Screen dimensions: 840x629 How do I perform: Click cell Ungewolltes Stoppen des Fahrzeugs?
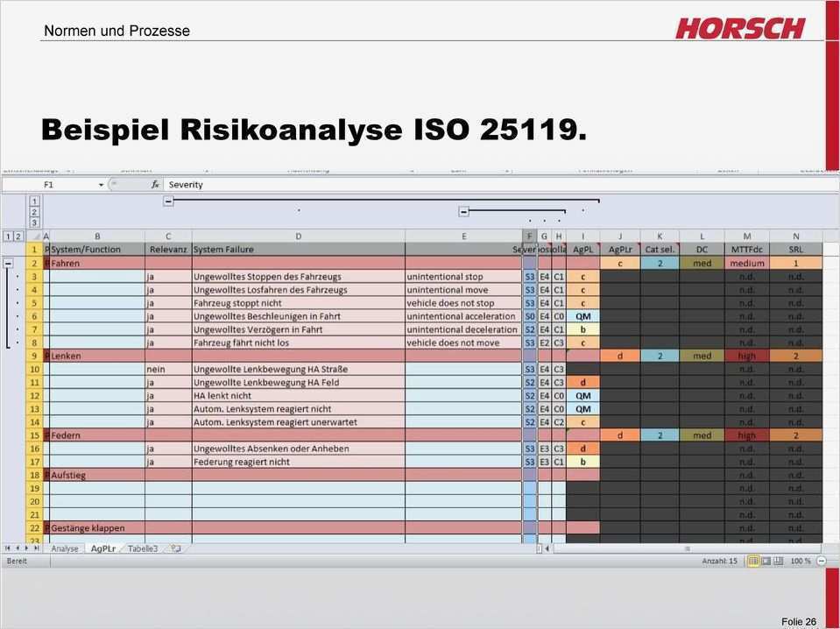299,277
